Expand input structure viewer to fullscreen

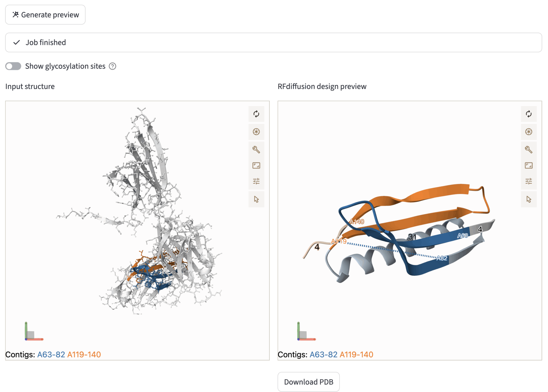[256, 166]
